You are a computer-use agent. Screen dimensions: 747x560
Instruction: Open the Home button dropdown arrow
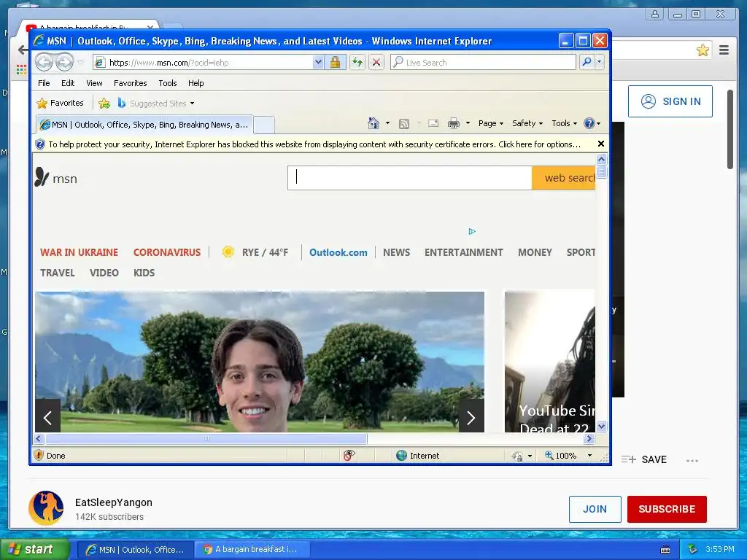[387, 123]
